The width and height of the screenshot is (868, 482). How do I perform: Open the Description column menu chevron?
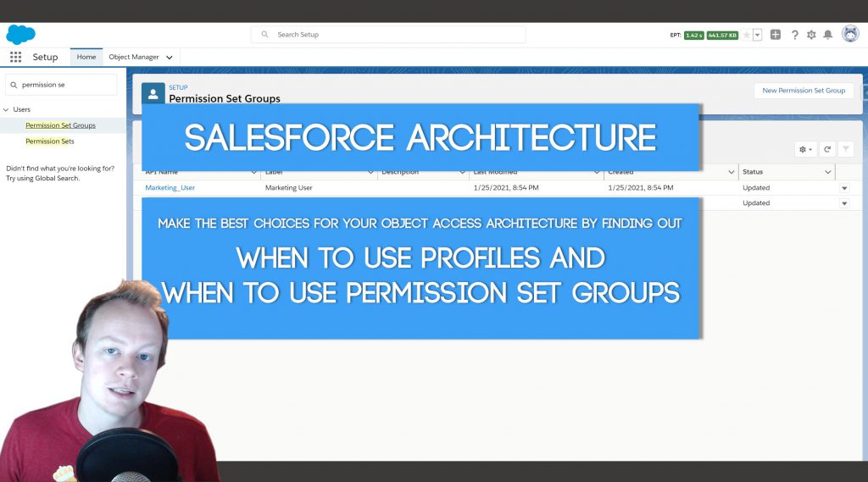(x=462, y=173)
